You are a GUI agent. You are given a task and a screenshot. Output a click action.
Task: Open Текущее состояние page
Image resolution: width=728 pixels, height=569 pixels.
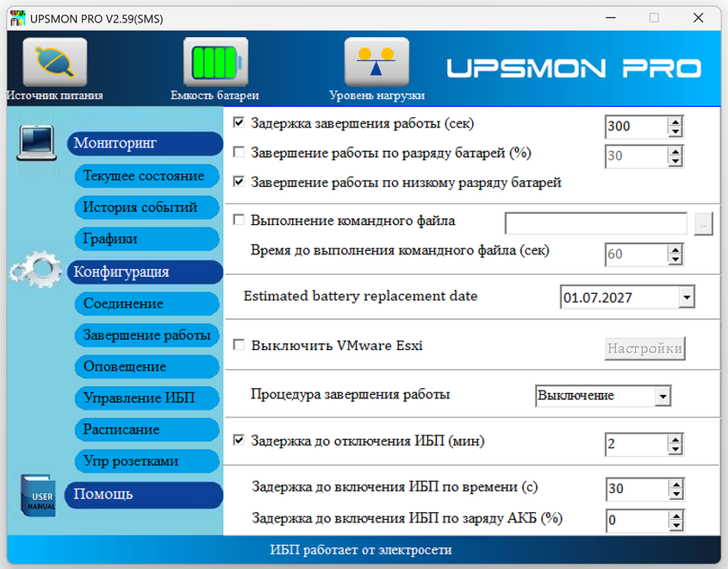[x=146, y=176]
